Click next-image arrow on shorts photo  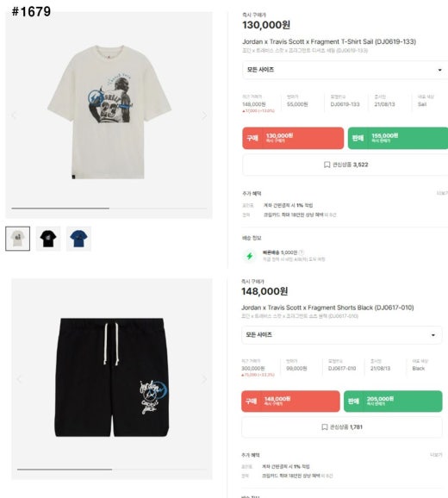[x=204, y=379]
